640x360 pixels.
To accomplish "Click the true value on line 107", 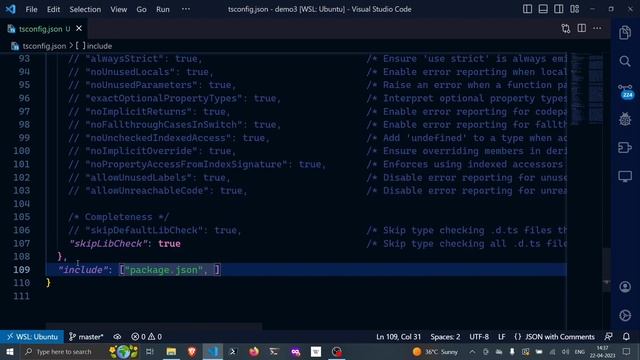I will (169, 244).
